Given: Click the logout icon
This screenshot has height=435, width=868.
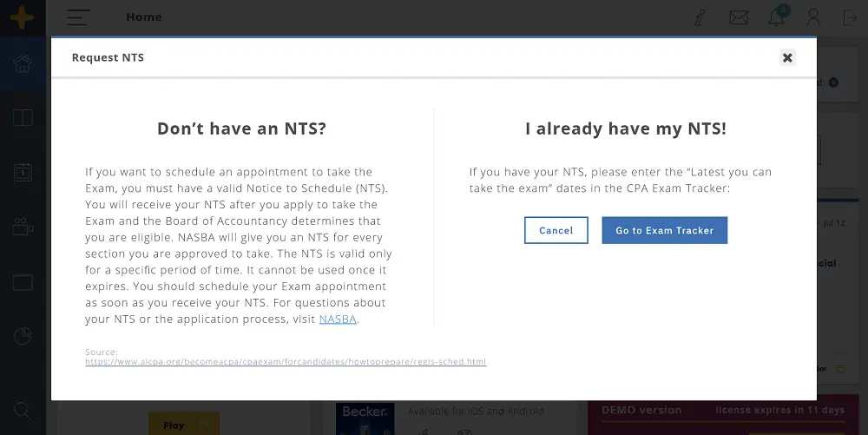Looking at the screenshot, I should 851,17.
